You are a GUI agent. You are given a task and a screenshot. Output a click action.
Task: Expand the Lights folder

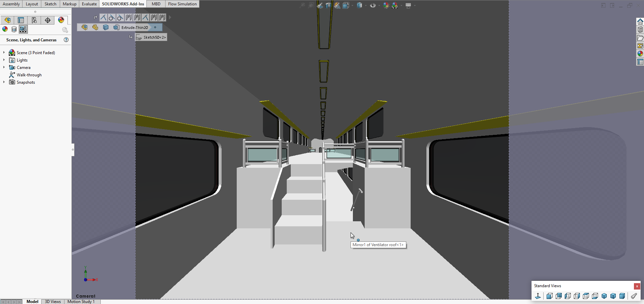point(4,60)
